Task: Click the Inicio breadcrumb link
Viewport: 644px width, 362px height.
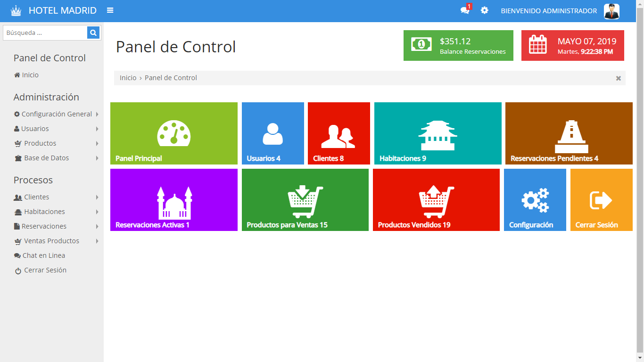Action: 128,78
